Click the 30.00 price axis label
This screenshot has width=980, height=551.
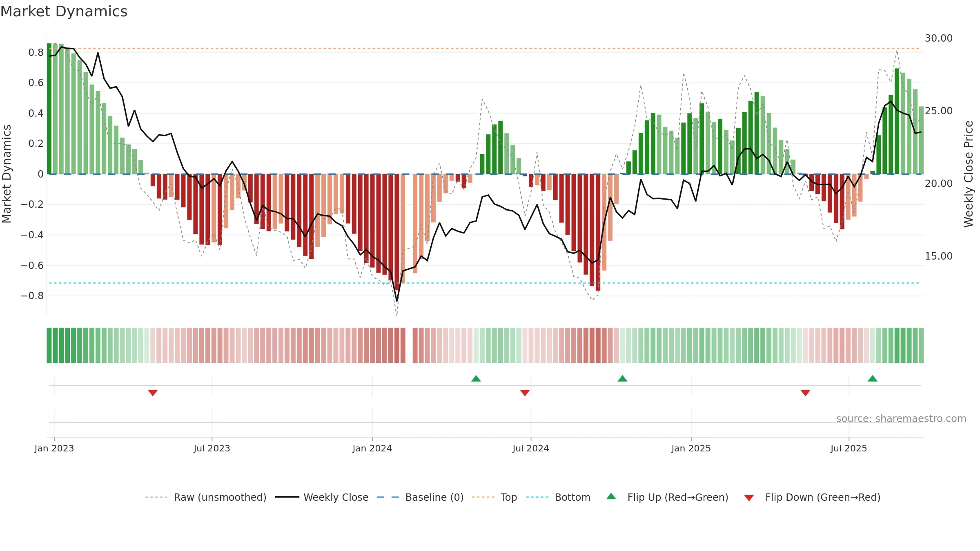[x=939, y=38]
